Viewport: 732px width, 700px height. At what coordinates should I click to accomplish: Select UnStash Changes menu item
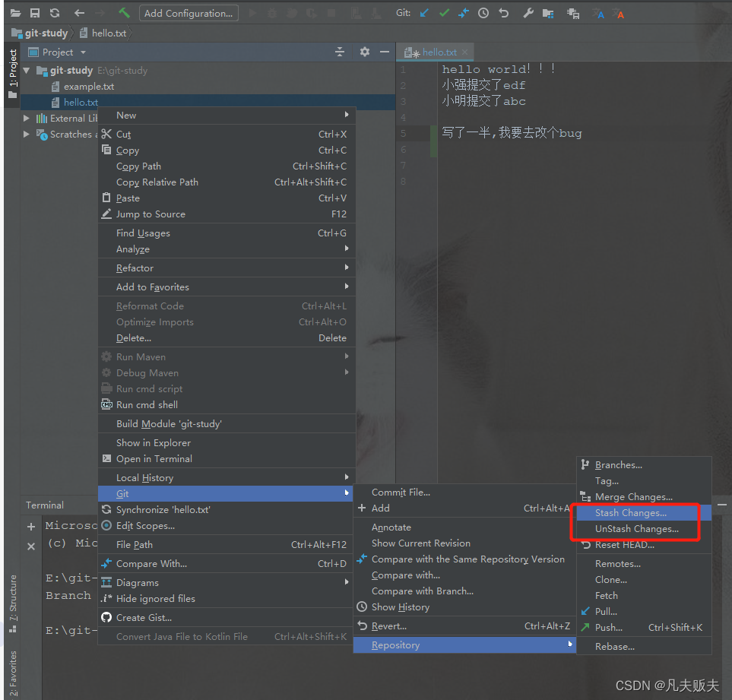coord(644,529)
